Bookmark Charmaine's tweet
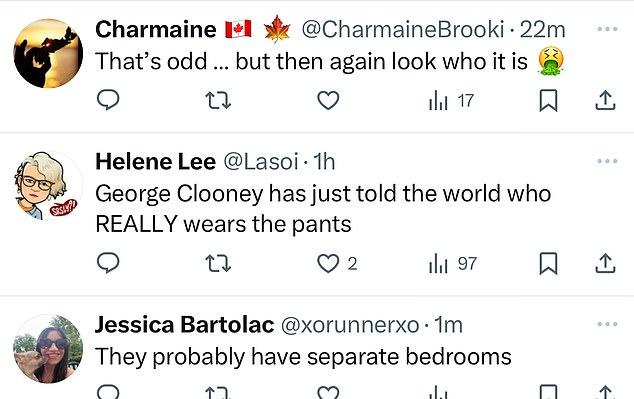 [x=548, y=100]
